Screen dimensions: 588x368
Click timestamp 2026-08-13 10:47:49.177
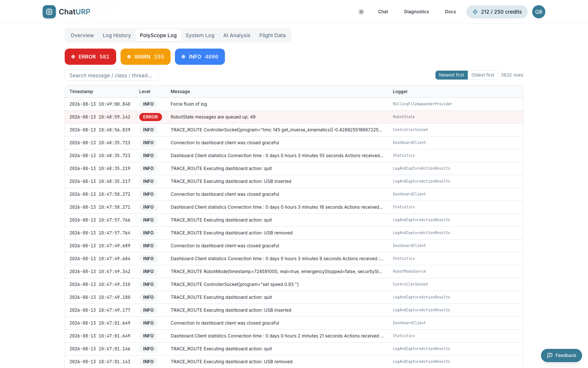click(100, 310)
